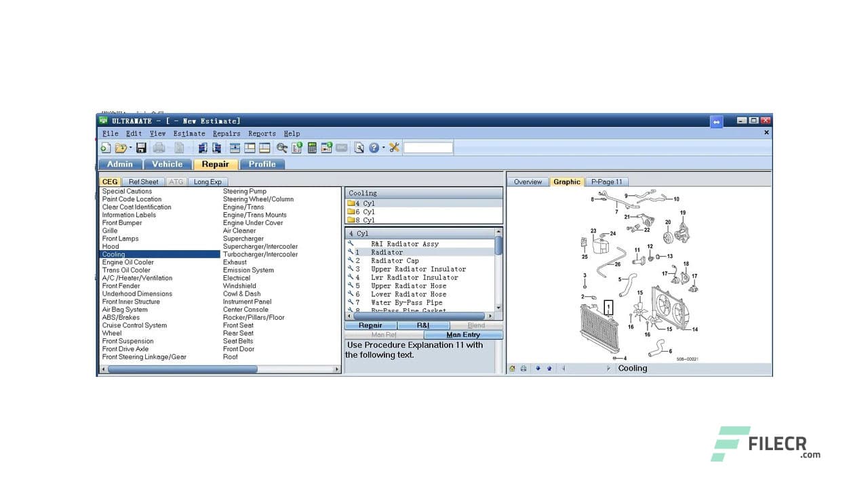Click the blue question mark Help icon
Image resolution: width=868 pixels, height=488 pixels.
point(374,148)
